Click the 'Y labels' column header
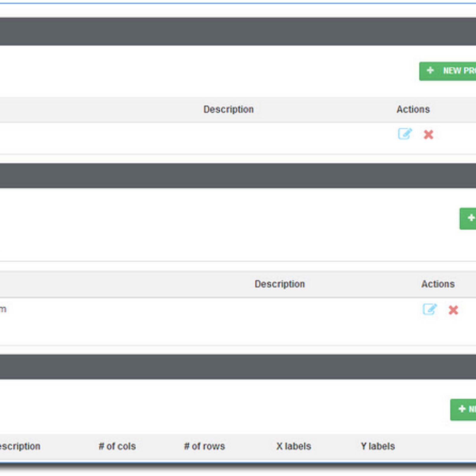 click(x=378, y=446)
